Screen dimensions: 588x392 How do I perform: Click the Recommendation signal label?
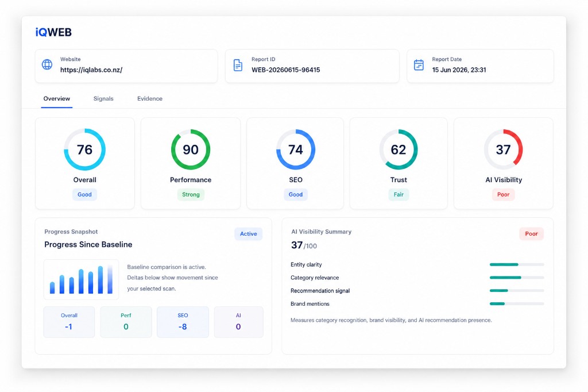[x=320, y=291]
